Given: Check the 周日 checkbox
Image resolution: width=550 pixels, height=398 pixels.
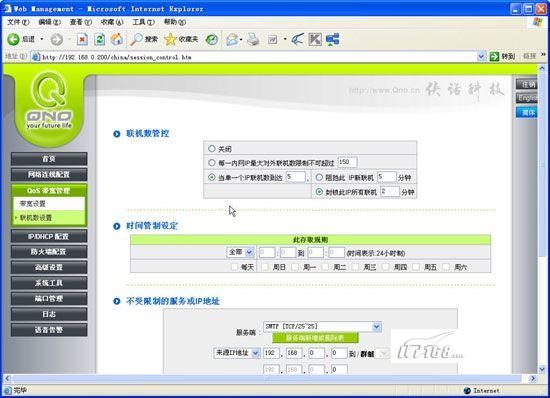Looking at the screenshot, I should pyautogui.click(x=265, y=267).
